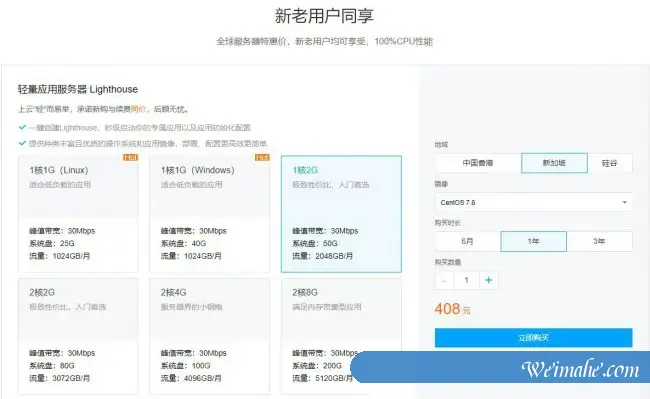This screenshot has height=399, width=650.
Task: Click the 轻量应用服务器 Lighthouse heading
Action: tap(78, 89)
